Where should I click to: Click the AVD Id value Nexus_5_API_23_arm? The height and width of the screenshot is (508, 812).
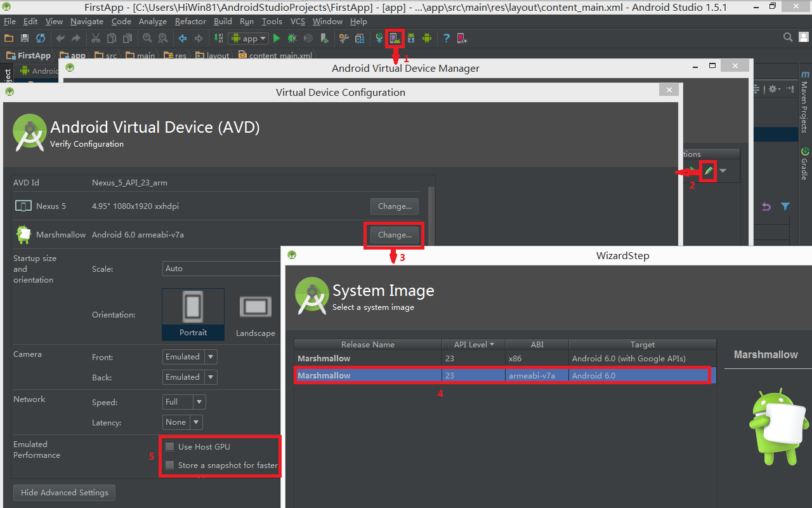[129, 182]
